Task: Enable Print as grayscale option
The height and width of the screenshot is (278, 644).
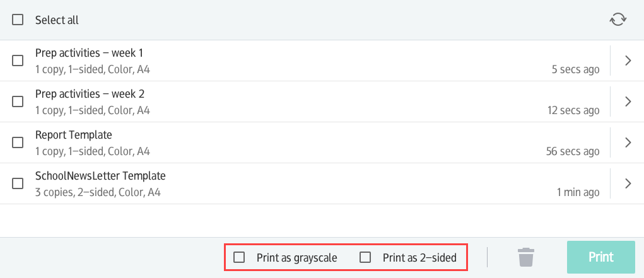Action: 239,257
